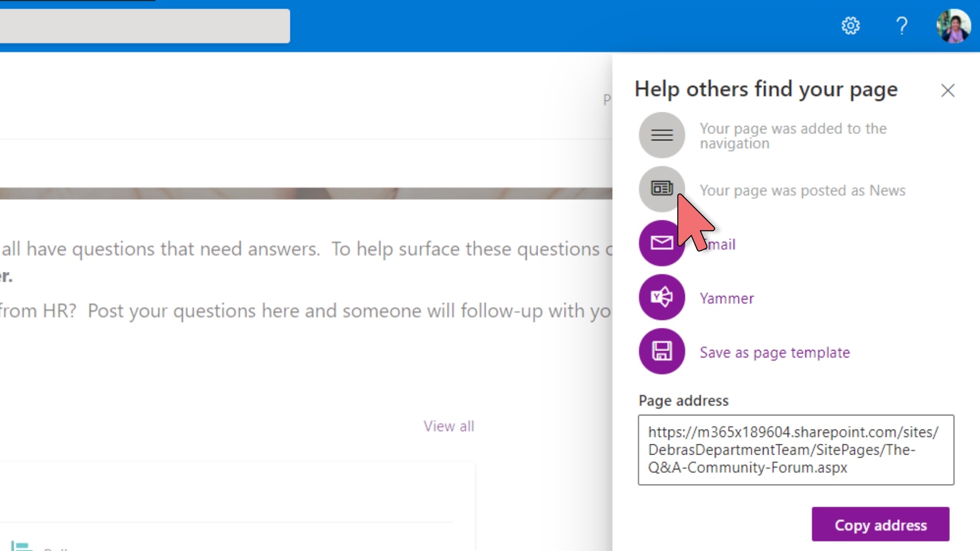Click Copy address button

pos(880,525)
